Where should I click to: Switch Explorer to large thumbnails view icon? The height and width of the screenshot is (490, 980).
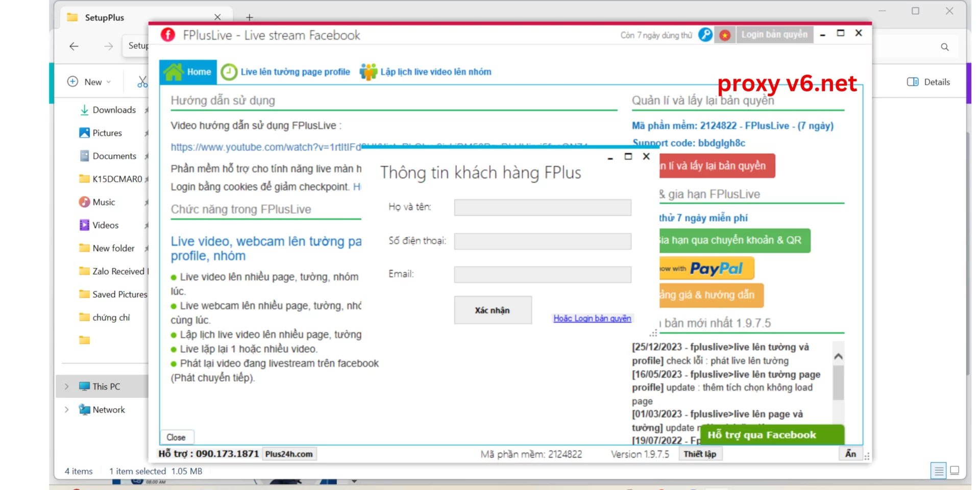coord(954,470)
